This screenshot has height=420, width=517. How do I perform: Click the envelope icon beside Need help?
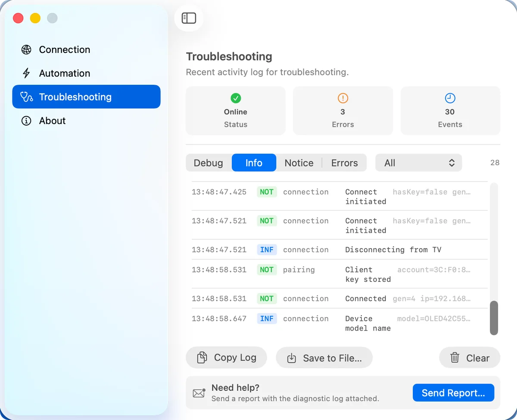pos(199,393)
